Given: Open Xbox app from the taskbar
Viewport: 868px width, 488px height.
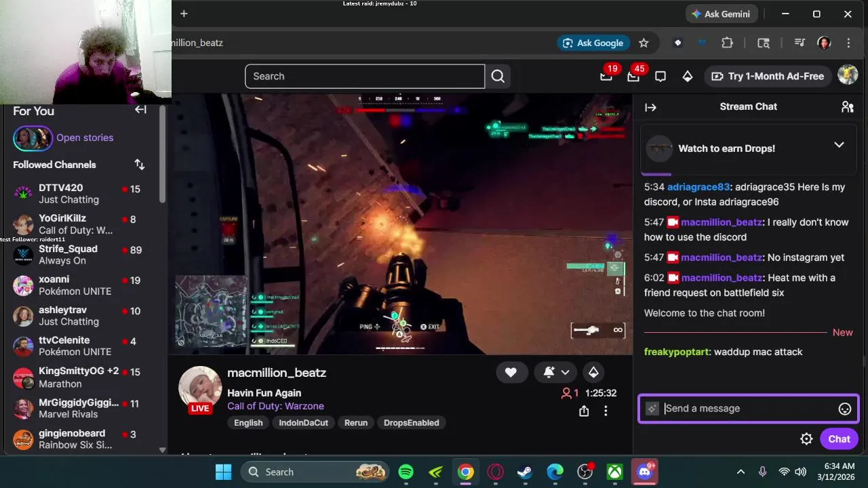Looking at the screenshot, I should tap(614, 472).
